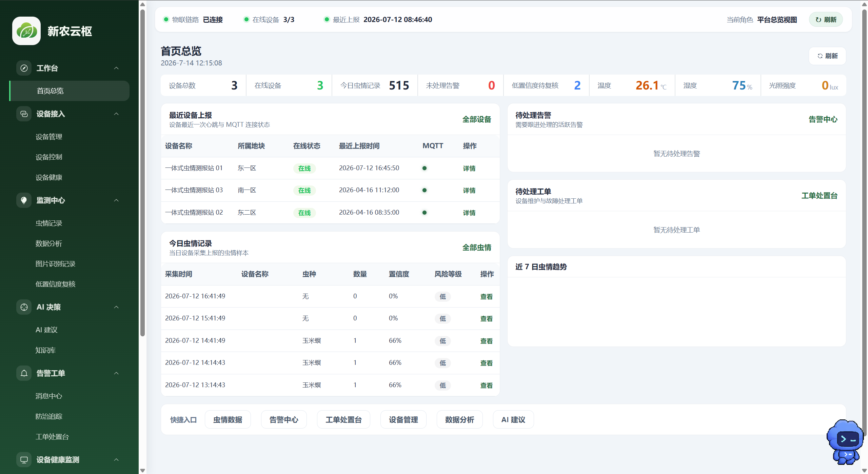Screen dimensions: 868x474
Task: Collapse the 告警工单 menu group chevron
Action: 116,373
